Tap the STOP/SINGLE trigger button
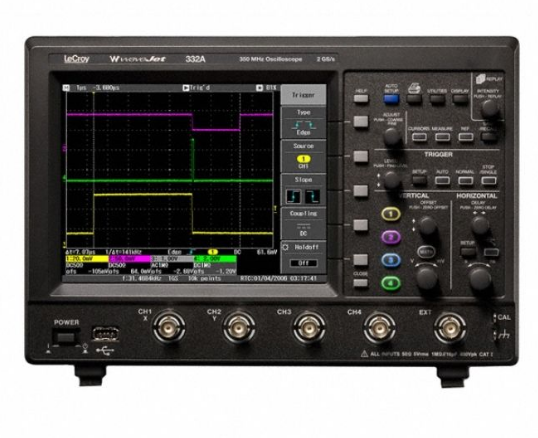The height and width of the screenshot is (438, 538). click(489, 180)
